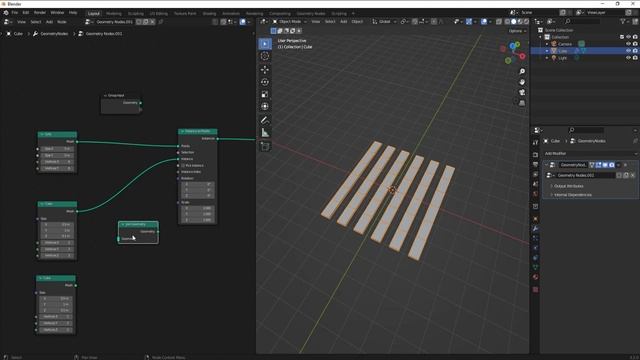This screenshot has height=360, width=640.
Task: Toggle modifier render display button
Action: (x=611, y=165)
